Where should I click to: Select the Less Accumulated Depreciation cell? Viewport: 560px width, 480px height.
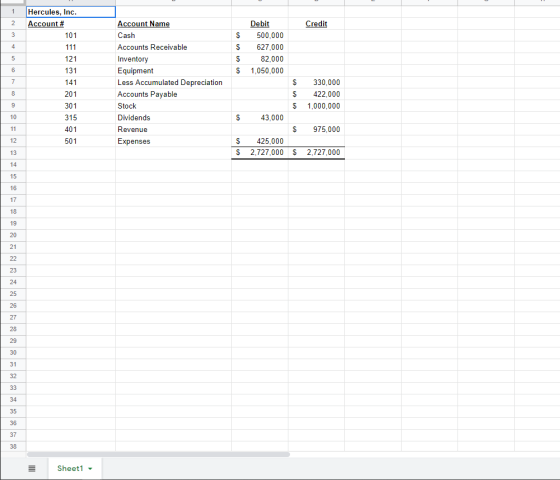pos(173,82)
